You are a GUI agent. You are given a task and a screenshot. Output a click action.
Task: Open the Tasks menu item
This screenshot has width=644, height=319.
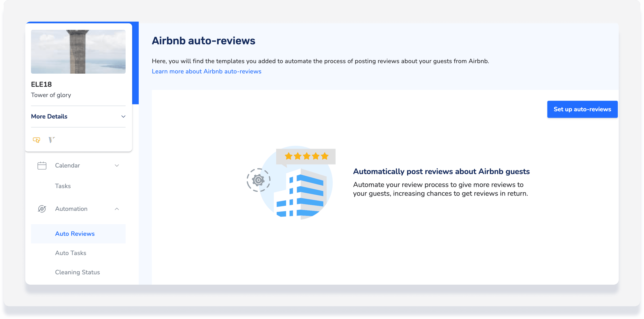click(63, 186)
